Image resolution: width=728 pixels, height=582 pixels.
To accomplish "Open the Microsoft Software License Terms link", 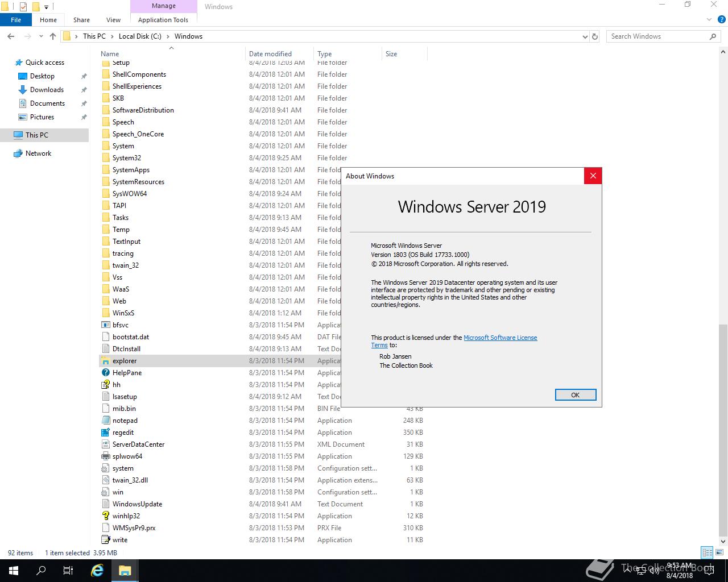I will pyautogui.click(x=500, y=338).
